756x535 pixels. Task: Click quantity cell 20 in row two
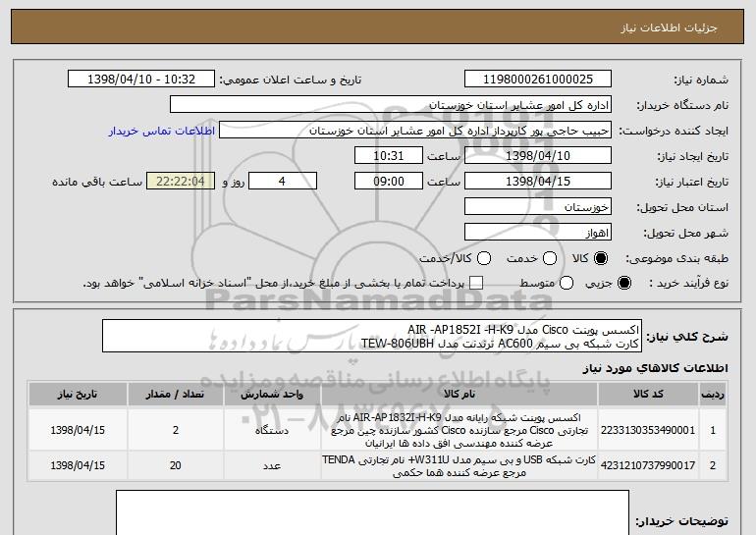[175, 466]
